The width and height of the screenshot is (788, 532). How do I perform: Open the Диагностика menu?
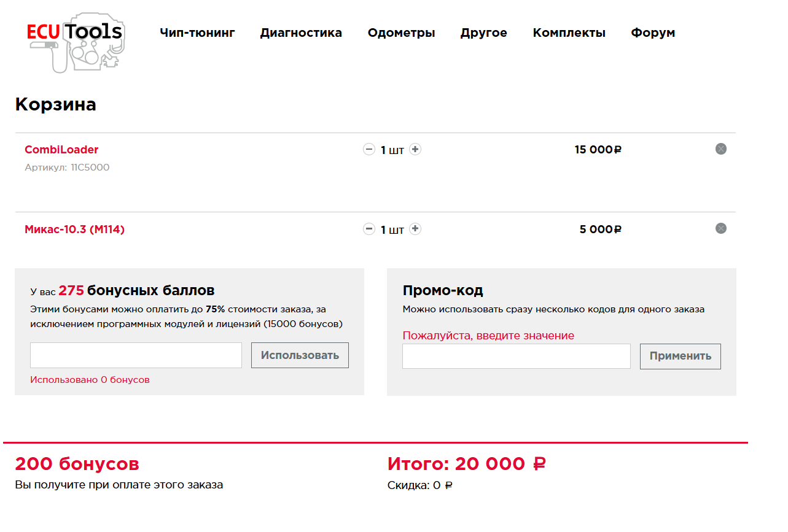(301, 33)
